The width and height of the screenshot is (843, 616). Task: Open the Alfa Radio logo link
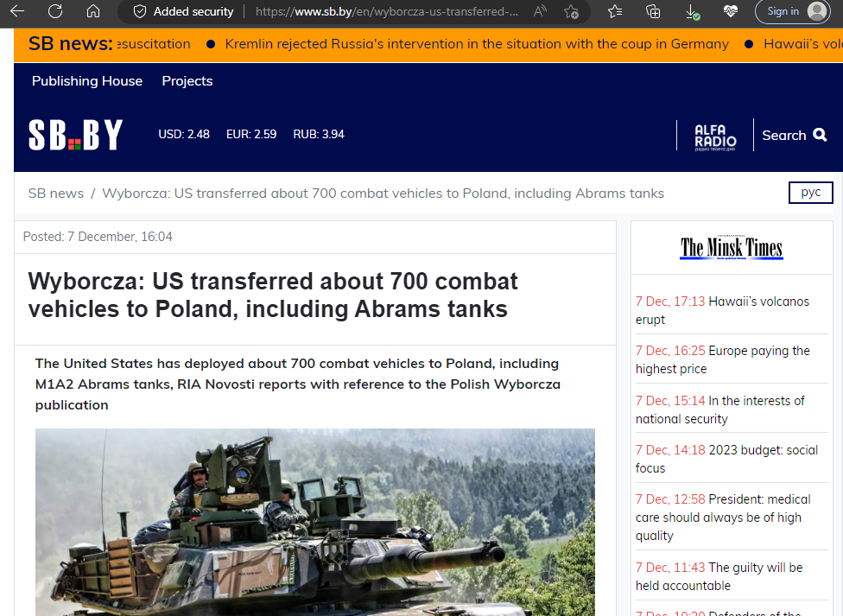pos(715,137)
